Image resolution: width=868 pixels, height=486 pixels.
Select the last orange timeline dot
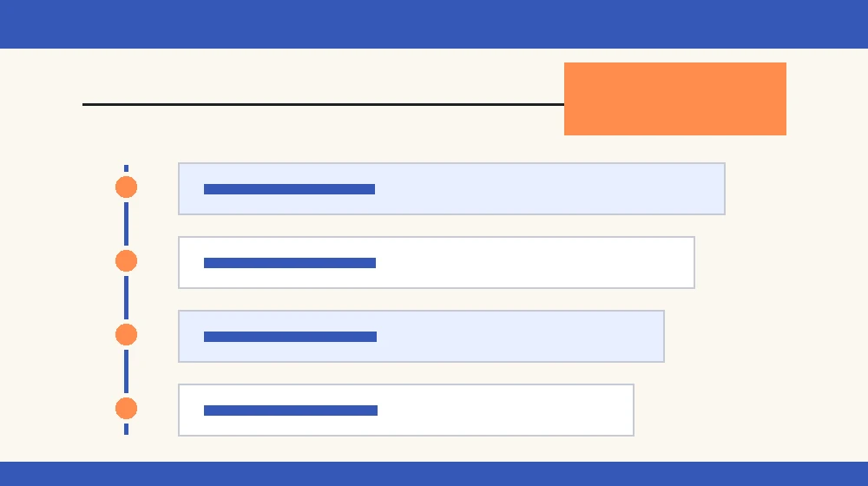(x=126, y=409)
